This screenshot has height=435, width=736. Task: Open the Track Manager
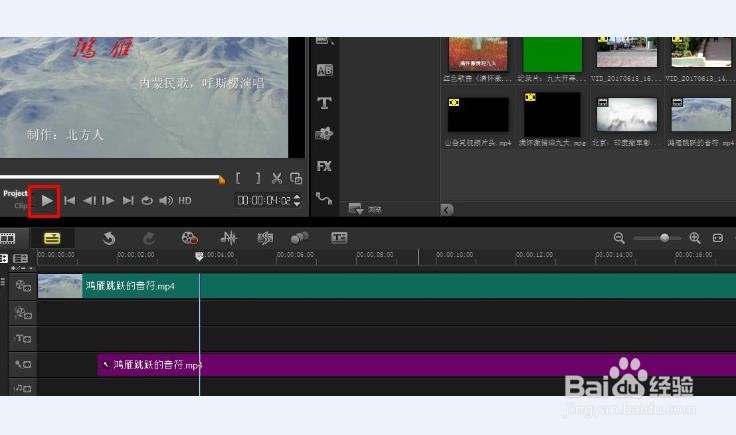pyautogui.click(x=21, y=259)
